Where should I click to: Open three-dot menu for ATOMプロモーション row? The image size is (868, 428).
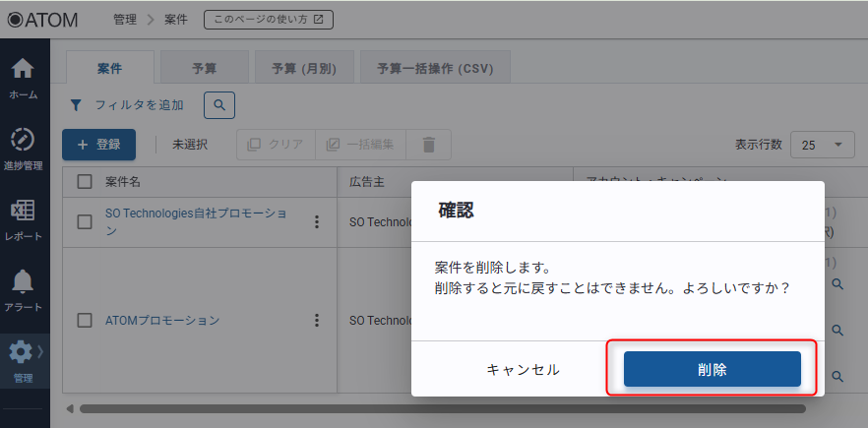[317, 320]
